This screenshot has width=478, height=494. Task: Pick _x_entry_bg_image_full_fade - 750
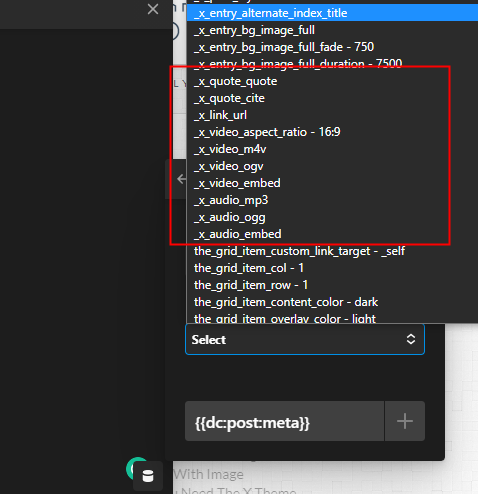pos(332,47)
